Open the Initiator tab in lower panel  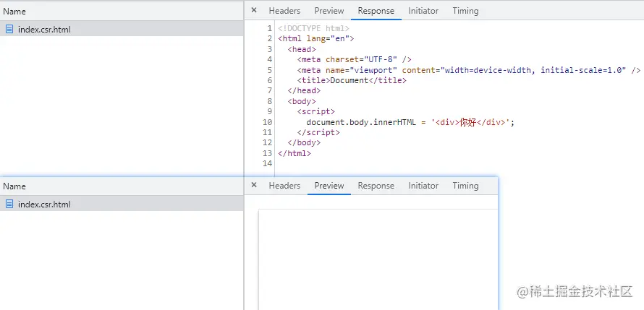423,185
